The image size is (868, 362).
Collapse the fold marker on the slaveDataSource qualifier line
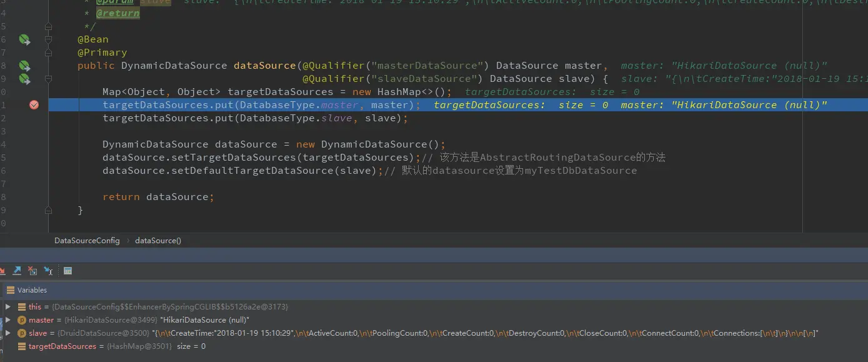coord(48,79)
